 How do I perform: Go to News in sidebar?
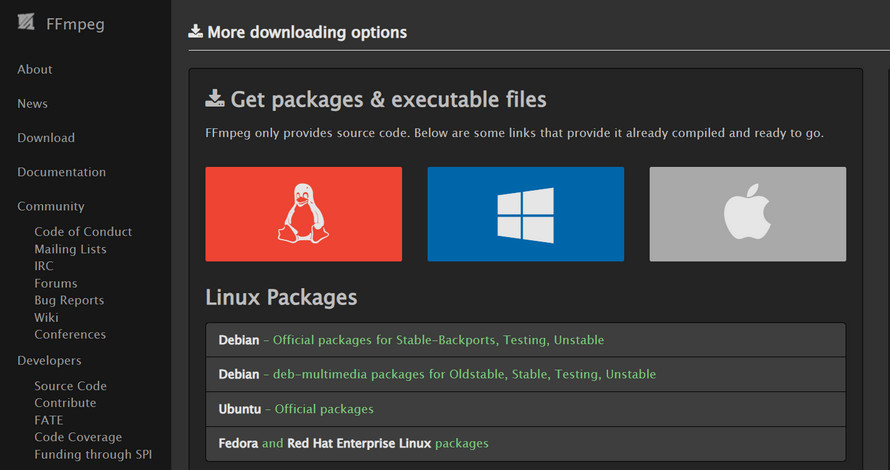coord(32,104)
